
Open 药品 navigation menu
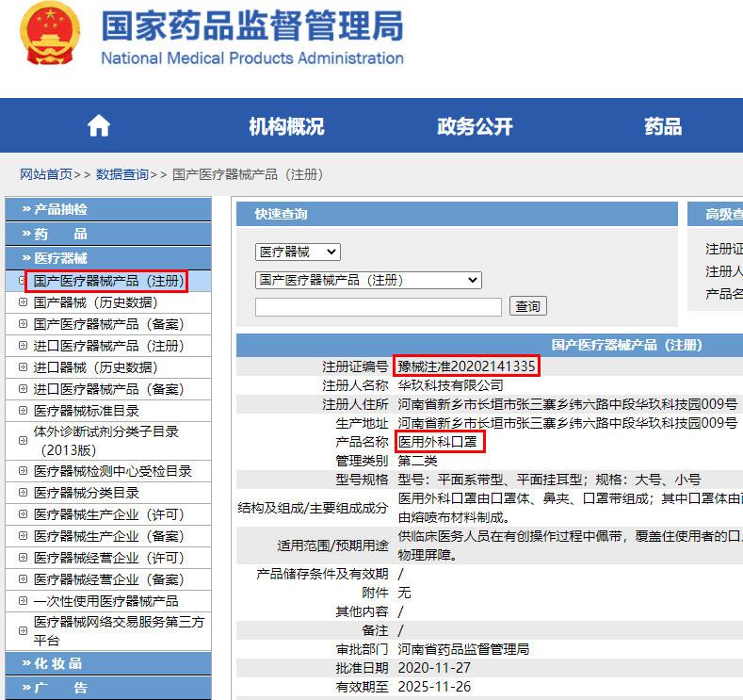pyautogui.click(x=663, y=126)
